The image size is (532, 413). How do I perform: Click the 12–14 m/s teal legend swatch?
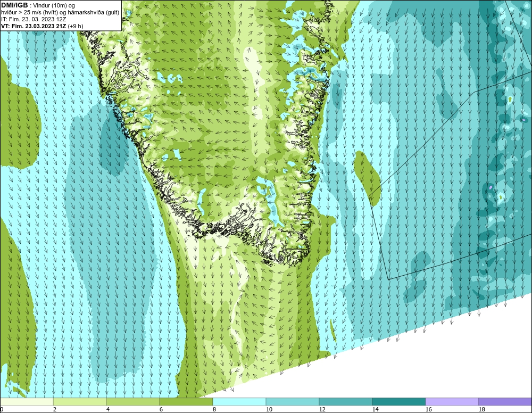(x=345, y=402)
